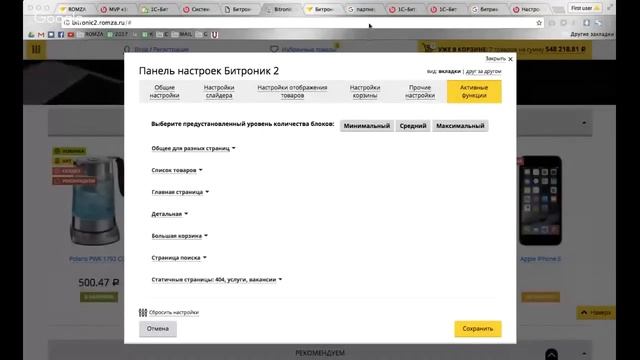Open Настройки отображения товаров tab
The image size is (640, 360).
click(x=292, y=91)
